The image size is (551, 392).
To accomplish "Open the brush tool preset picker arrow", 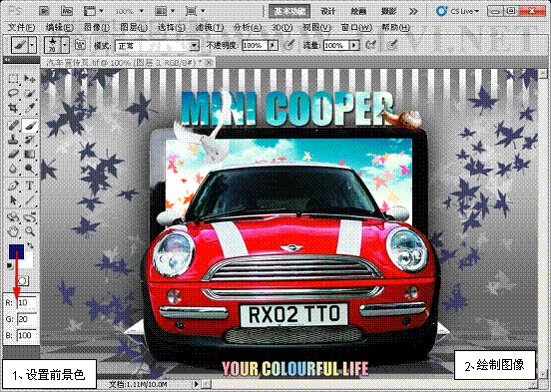I will coord(32,45).
